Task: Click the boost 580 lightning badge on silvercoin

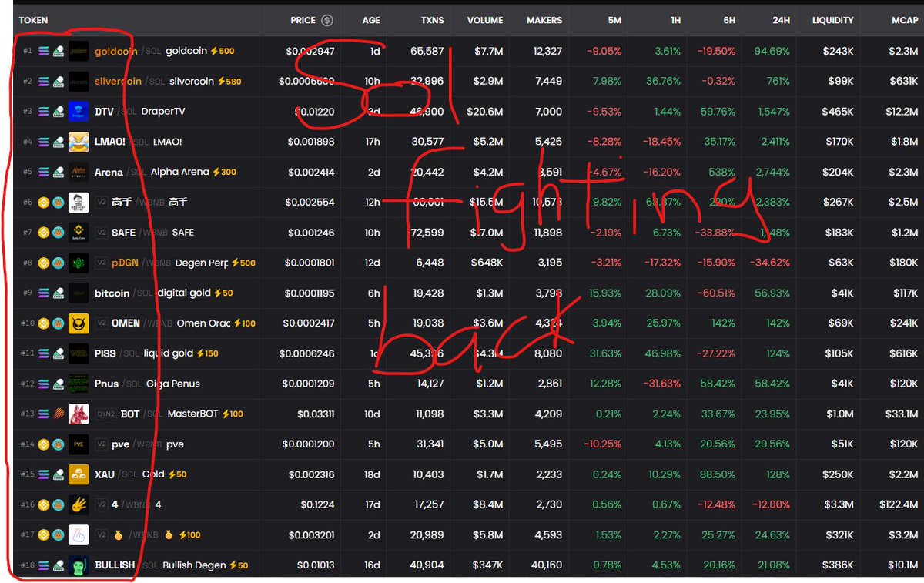Action: pyautogui.click(x=229, y=82)
